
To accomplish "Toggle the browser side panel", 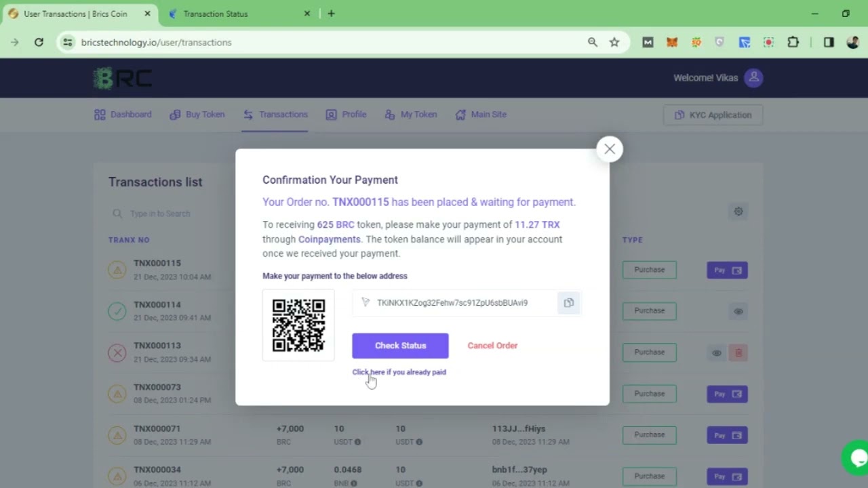I will 829,42.
